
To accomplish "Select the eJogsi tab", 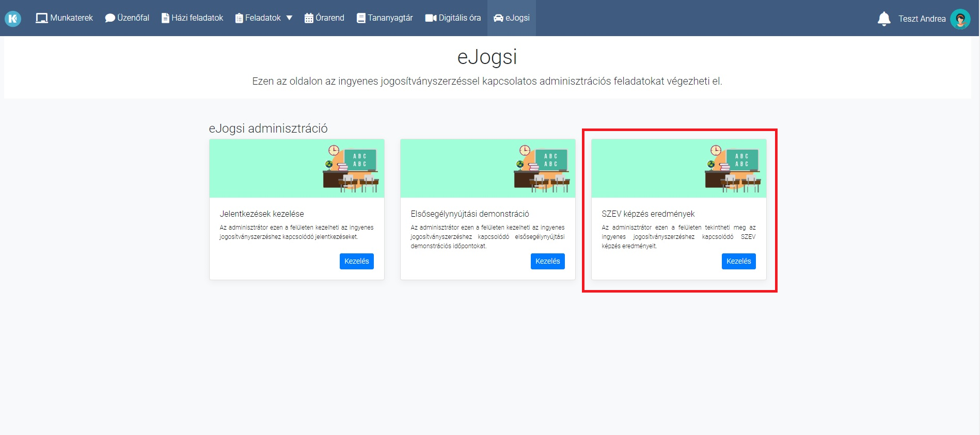I will tap(512, 18).
